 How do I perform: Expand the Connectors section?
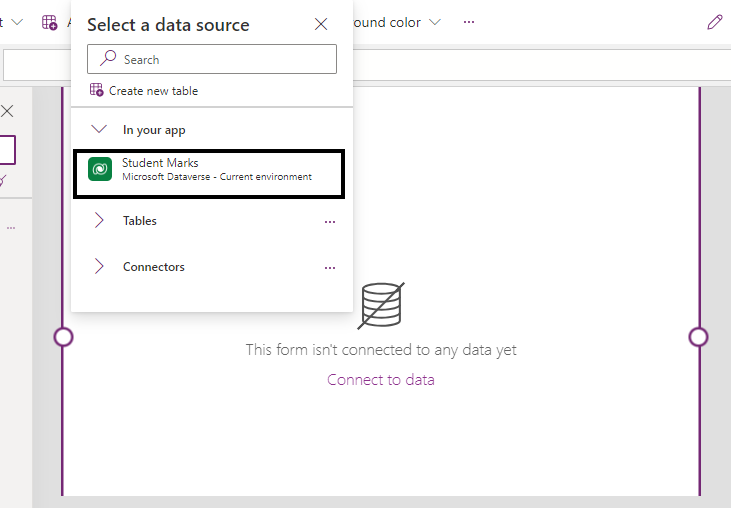99,267
